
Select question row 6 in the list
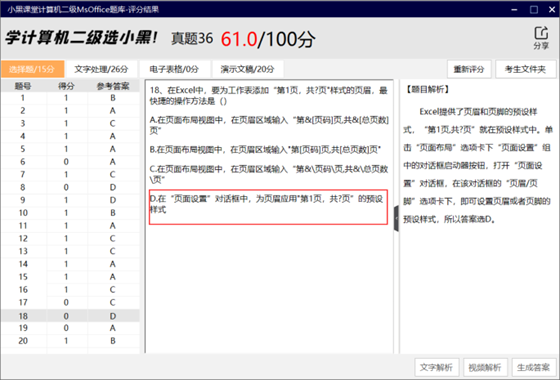[x=70, y=162]
